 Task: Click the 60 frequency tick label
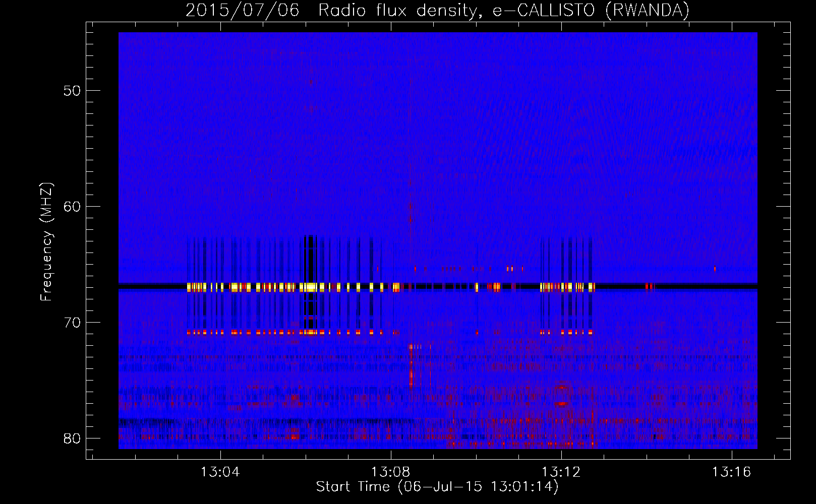pos(72,207)
